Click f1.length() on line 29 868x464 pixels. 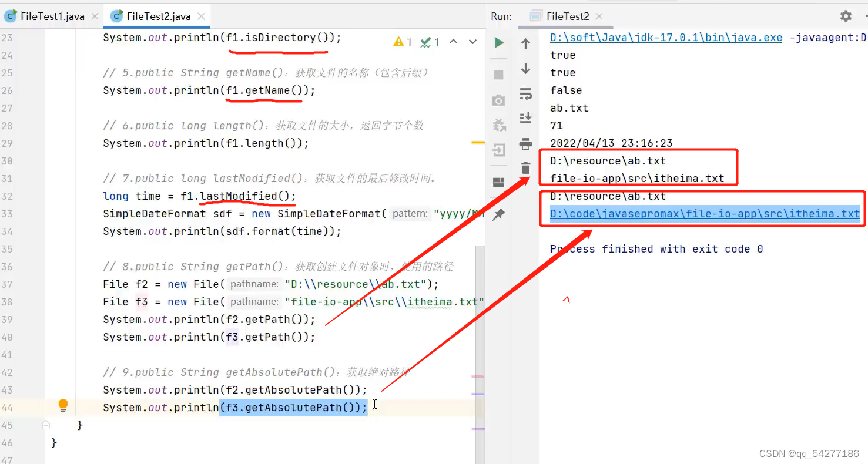coord(262,143)
